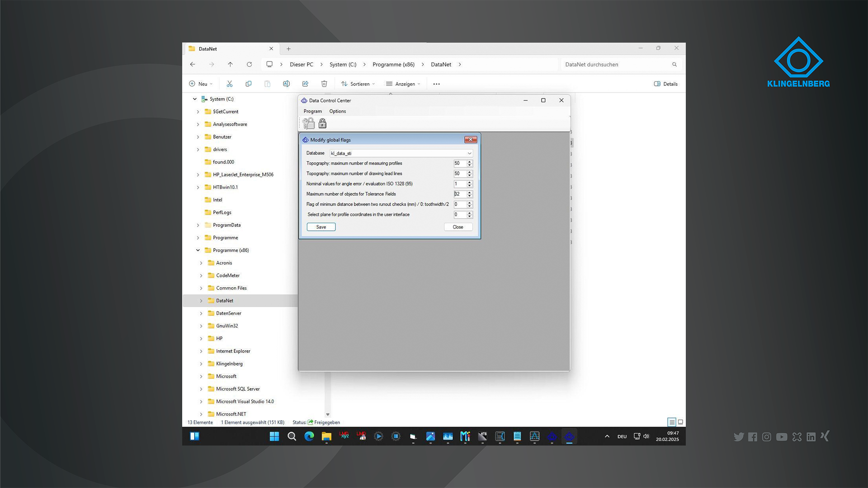This screenshot has height=488, width=868.
Task: Collapse the System (C:) tree node
Action: click(x=195, y=99)
